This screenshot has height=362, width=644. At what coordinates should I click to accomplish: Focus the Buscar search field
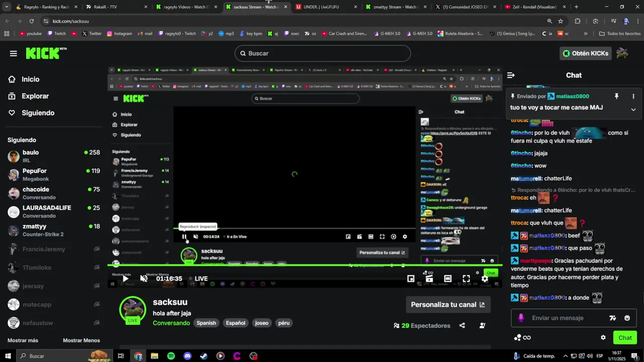(323, 53)
